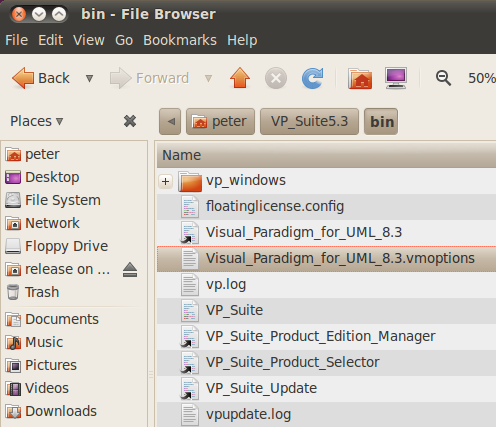The height and width of the screenshot is (427, 496).
Task: Click the vpupdate.log file name
Action: [x=248, y=415]
